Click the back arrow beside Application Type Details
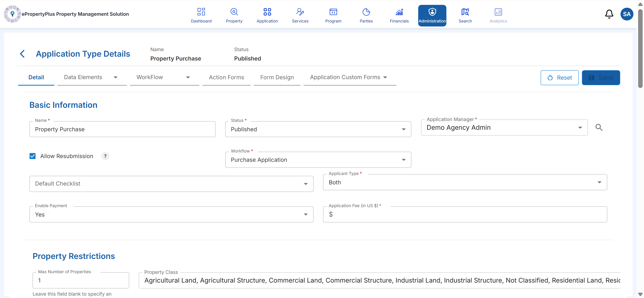The image size is (644, 298). [x=22, y=54]
